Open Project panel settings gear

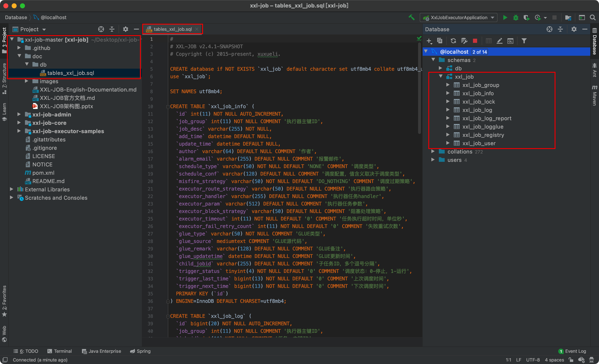click(125, 29)
